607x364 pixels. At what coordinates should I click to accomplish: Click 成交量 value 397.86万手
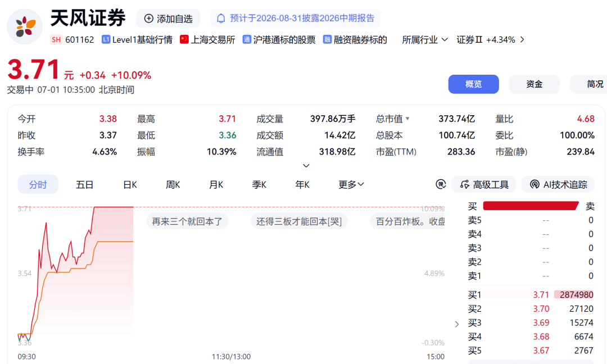333,119
